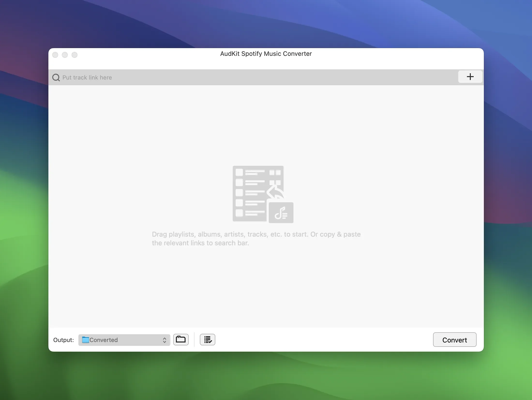Click the return-arrow icon within the placeholder graphic
The image size is (532, 400).
point(275,192)
